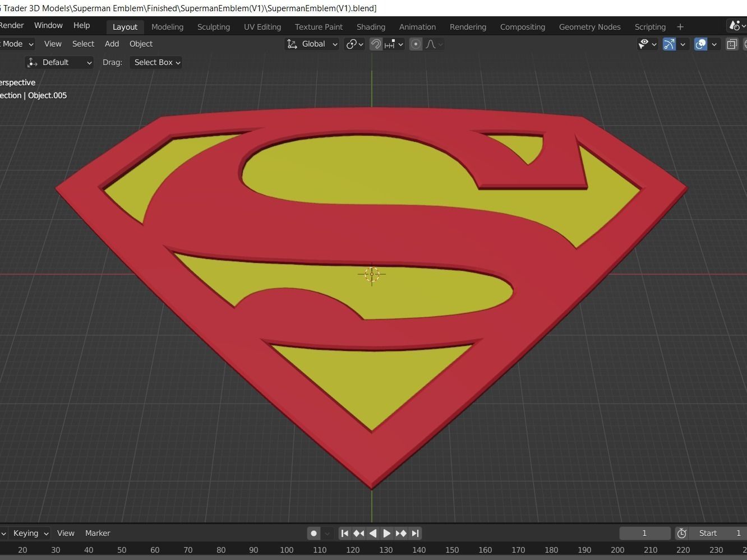The height and width of the screenshot is (560, 747).
Task: Open the UV Editing workspace tab
Action: [x=262, y=27]
